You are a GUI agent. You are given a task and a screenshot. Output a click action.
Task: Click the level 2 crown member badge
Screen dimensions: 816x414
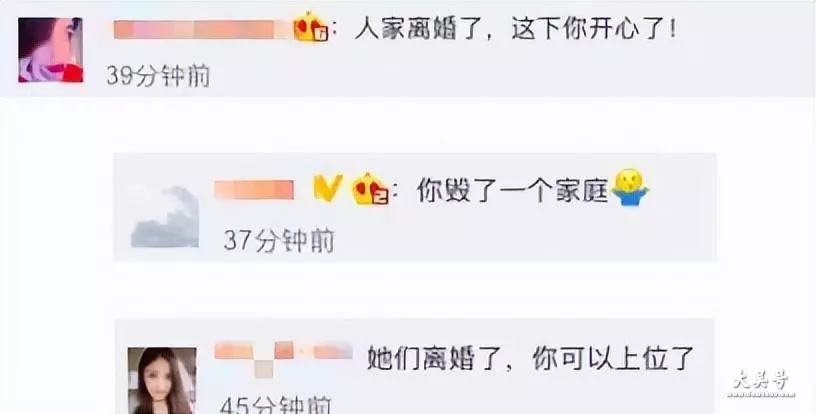pyautogui.click(x=371, y=189)
